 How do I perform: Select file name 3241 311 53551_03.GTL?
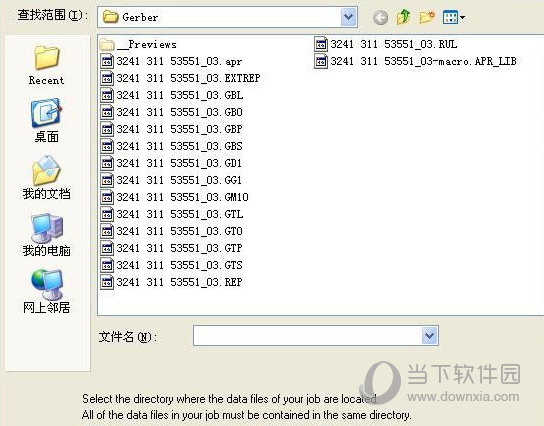pos(180,214)
